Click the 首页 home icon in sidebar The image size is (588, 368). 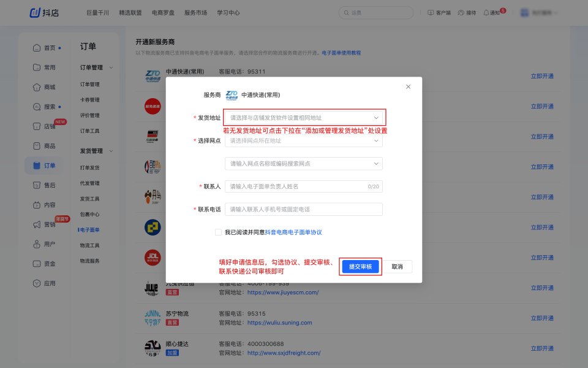pyautogui.click(x=37, y=48)
